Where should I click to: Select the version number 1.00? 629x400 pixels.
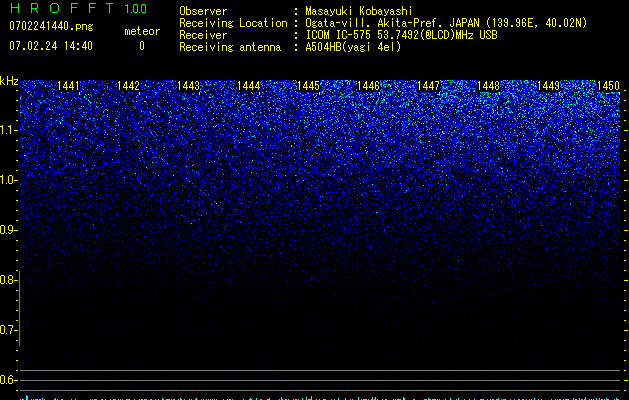(135, 9)
